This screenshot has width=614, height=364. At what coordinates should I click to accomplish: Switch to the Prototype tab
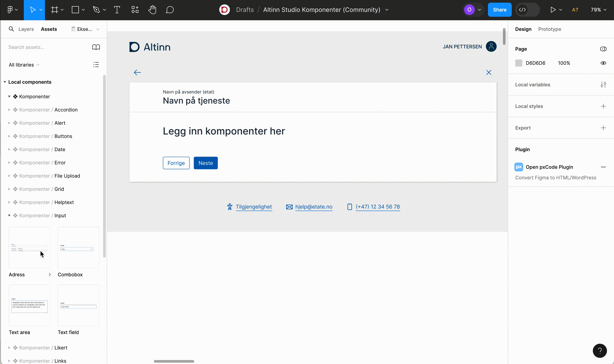(x=549, y=29)
